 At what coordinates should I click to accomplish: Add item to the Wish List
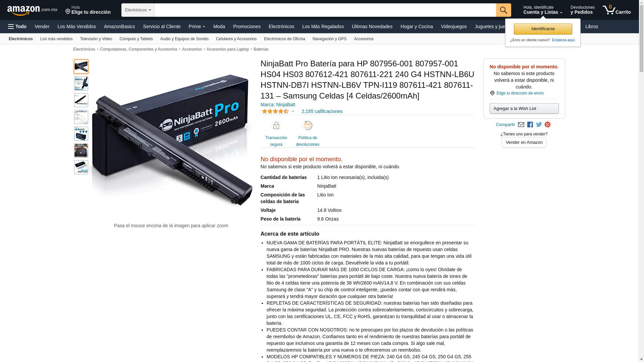[x=524, y=108]
